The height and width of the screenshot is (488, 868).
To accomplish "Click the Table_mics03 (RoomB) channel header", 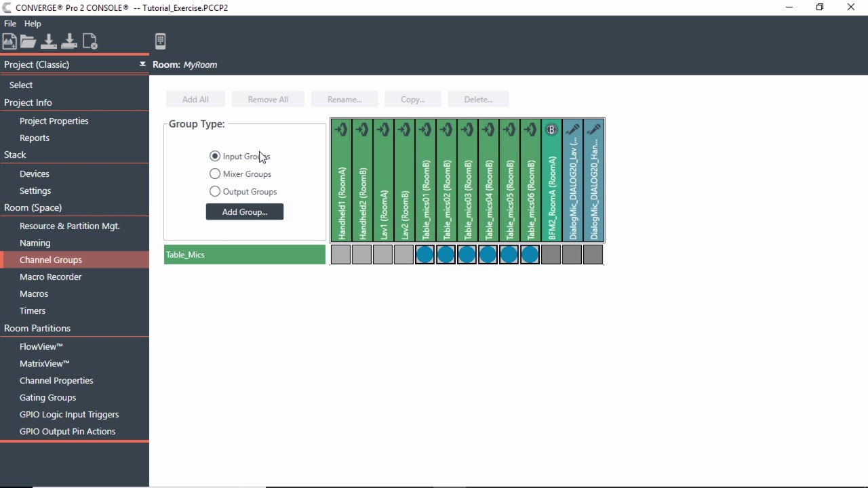I will pos(467,180).
